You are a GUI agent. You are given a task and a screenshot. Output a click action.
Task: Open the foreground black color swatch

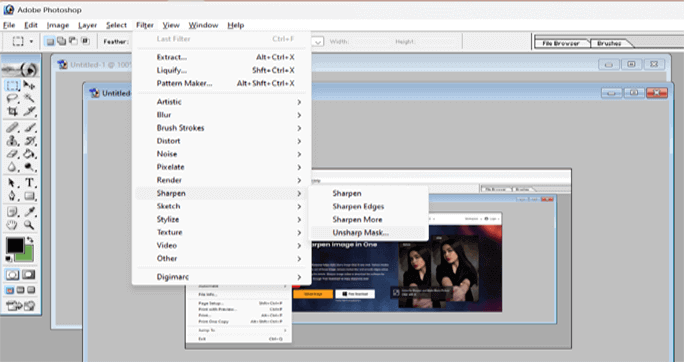[15, 246]
